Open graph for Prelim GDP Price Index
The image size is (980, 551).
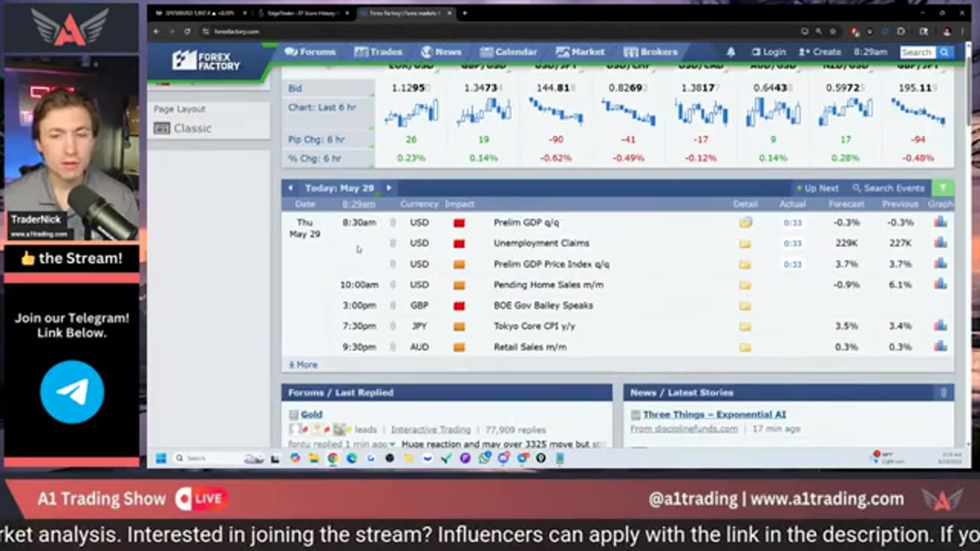(x=940, y=263)
